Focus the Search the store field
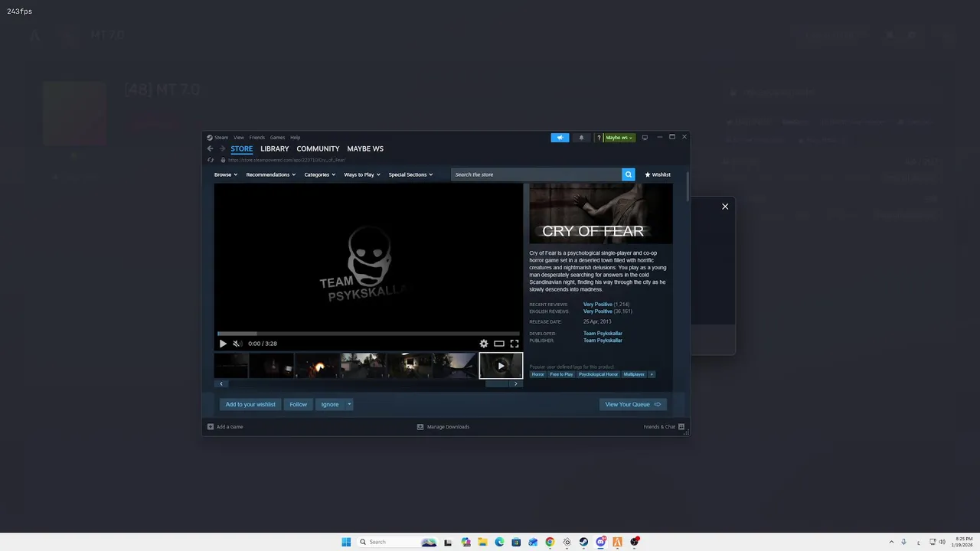 point(537,174)
